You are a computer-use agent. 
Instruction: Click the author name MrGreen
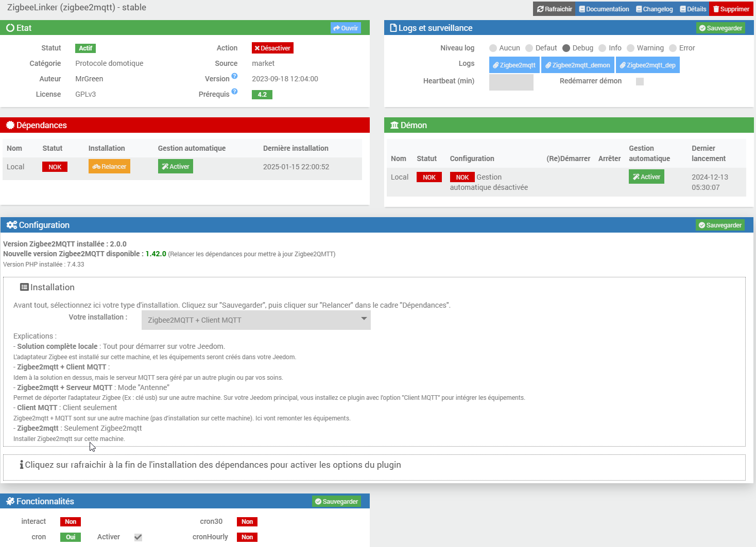pyautogui.click(x=89, y=79)
